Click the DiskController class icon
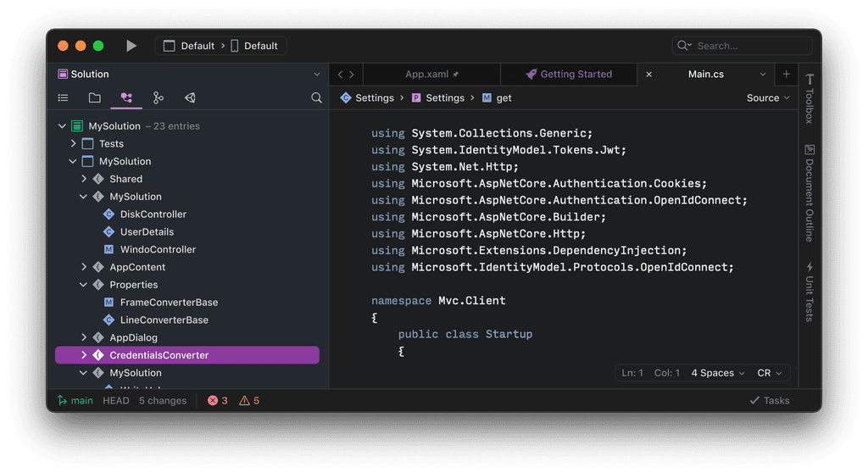This screenshot has height=473, width=868. (108, 214)
